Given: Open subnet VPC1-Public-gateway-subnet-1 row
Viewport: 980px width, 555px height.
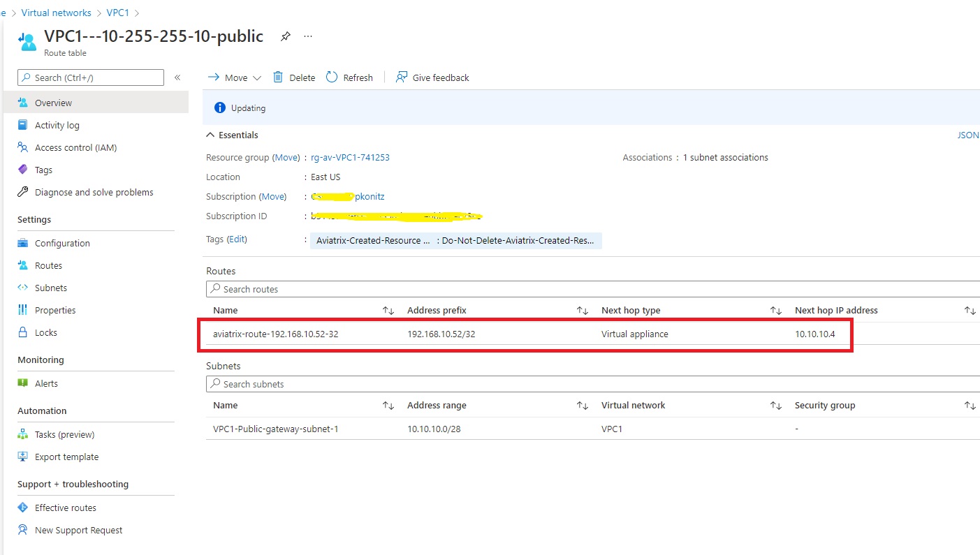Looking at the screenshot, I should 593,429.
